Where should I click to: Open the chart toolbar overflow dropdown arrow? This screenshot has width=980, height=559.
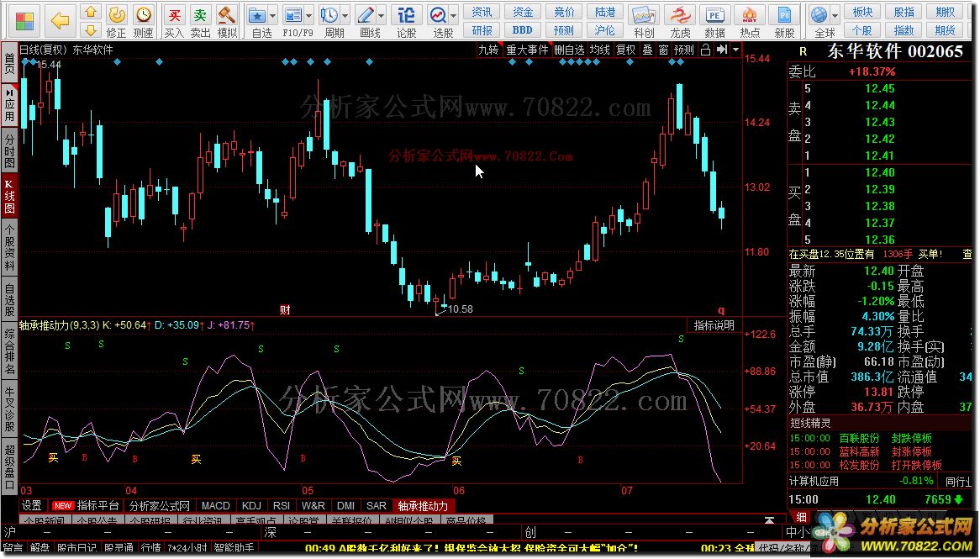coord(735,50)
